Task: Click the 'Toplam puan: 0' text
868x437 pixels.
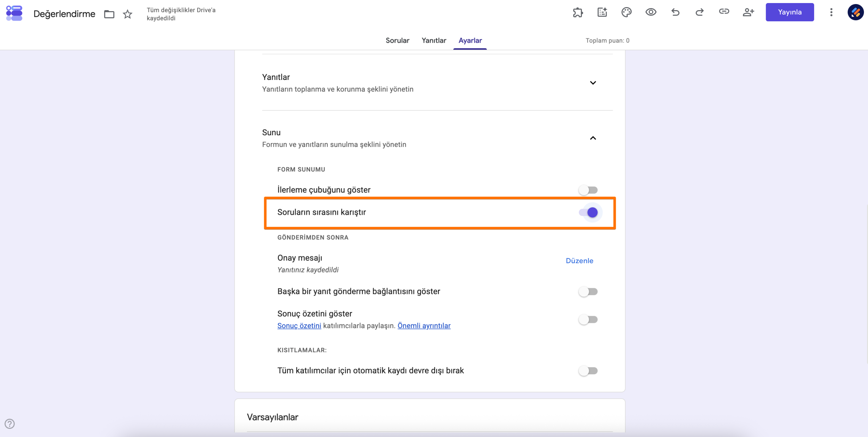Action: tap(607, 40)
